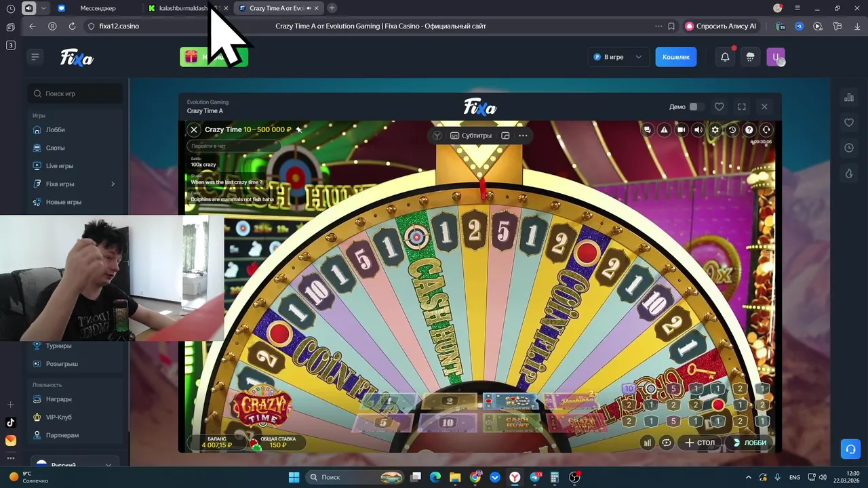Switch to Мессенджер browser tab
The width and height of the screenshot is (868, 488).
(98, 8)
